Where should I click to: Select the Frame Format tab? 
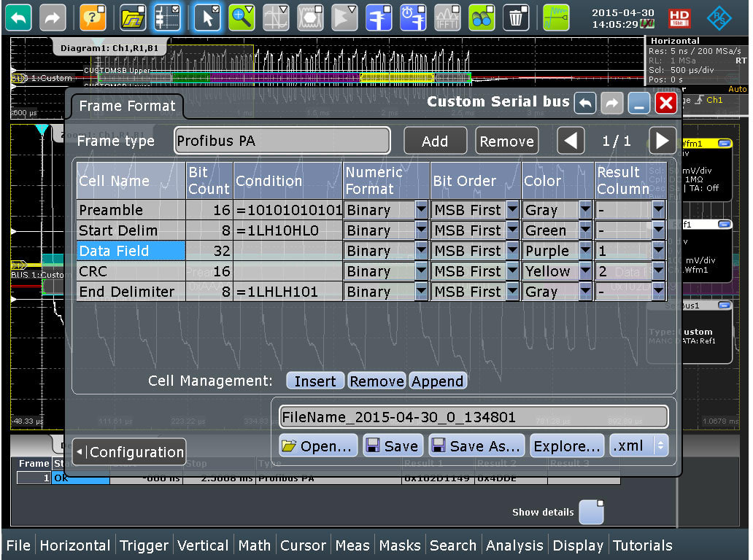(x=127, y=106)
